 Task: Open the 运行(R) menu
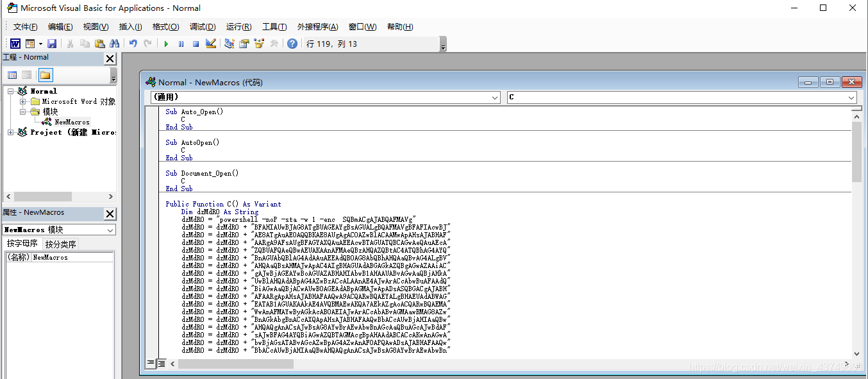(238, 27)
